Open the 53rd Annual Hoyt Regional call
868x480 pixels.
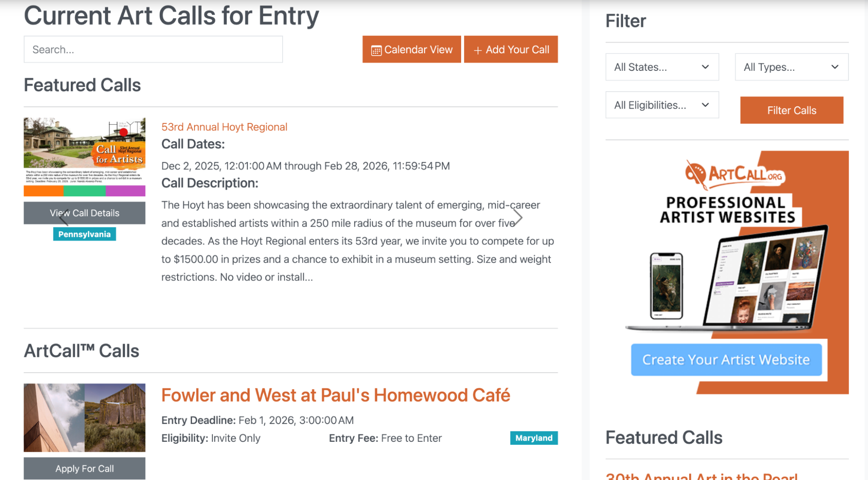tap(224, 127)
